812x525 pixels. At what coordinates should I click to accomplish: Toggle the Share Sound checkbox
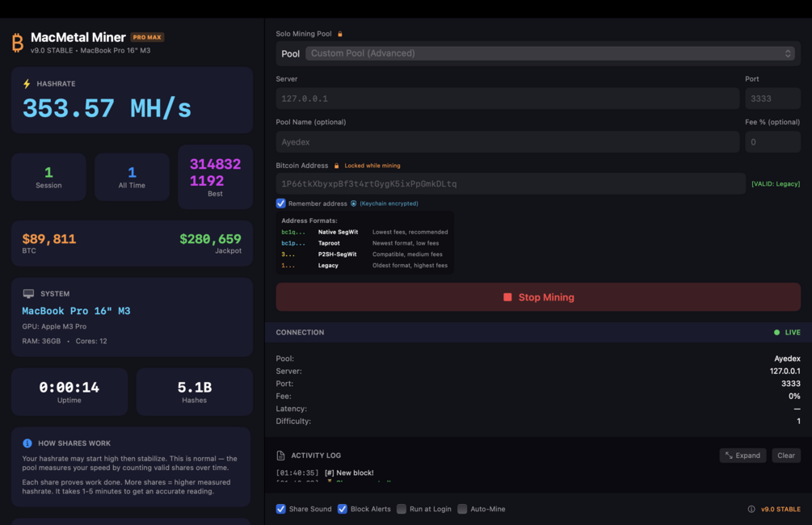280,509
